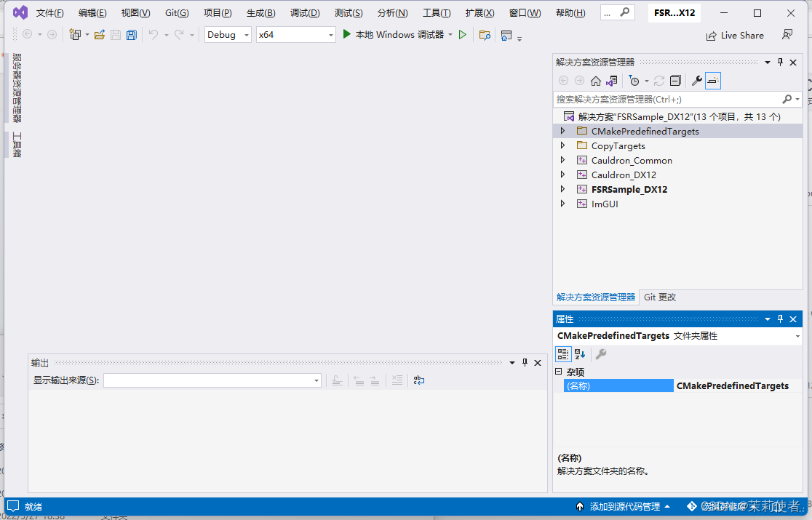Click the Collapse All icon in Solution Explorer
812x520 pixels.
[x=675, y=81]
